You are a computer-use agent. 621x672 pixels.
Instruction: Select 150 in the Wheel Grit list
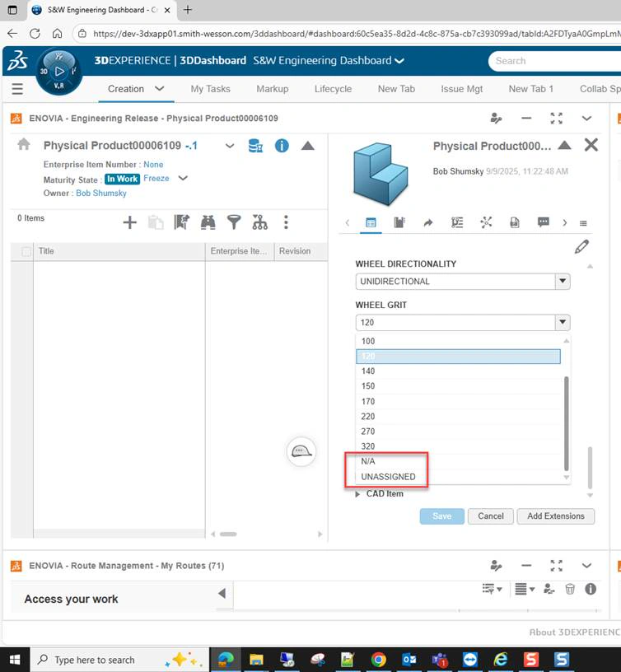(458, 386)
